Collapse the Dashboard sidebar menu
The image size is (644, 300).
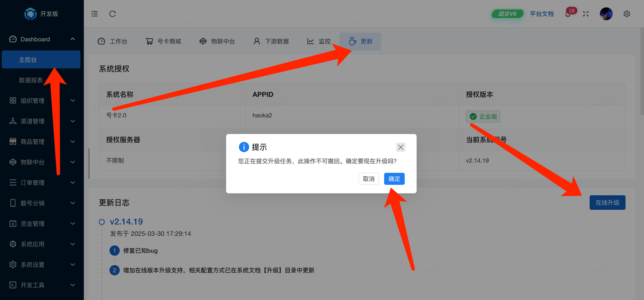pyautogui.click(x=41, y=39)
